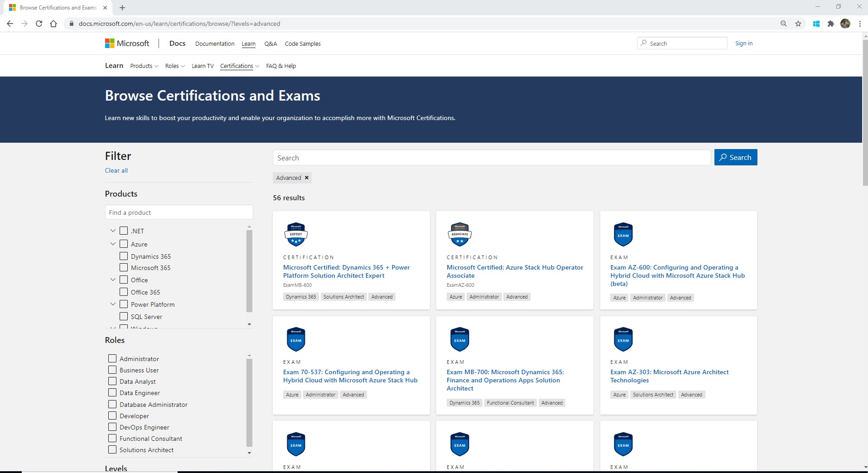Select the Office 365 product filter
This screenshot has height=473, width=868.
pyautogui.click(x=124, y=292)
